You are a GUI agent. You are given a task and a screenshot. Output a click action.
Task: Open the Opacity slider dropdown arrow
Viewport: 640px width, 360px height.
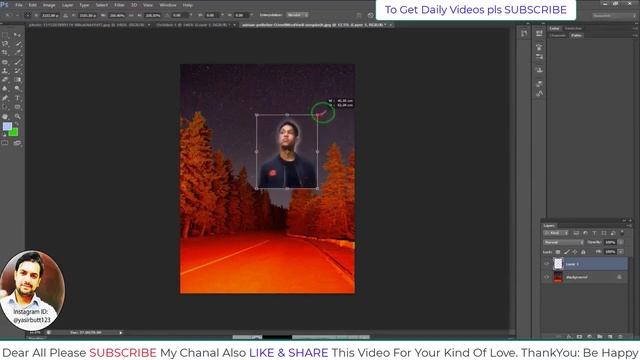[620, 242]
